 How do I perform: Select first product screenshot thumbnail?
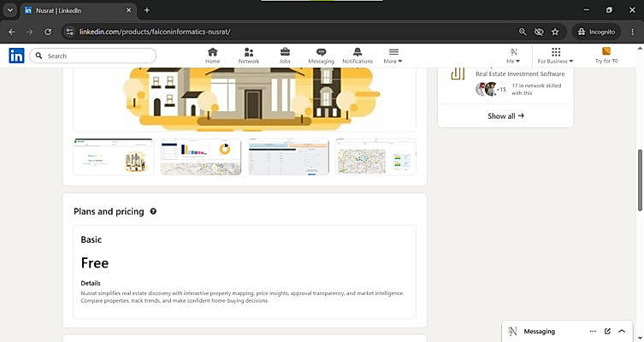(113, 156)
